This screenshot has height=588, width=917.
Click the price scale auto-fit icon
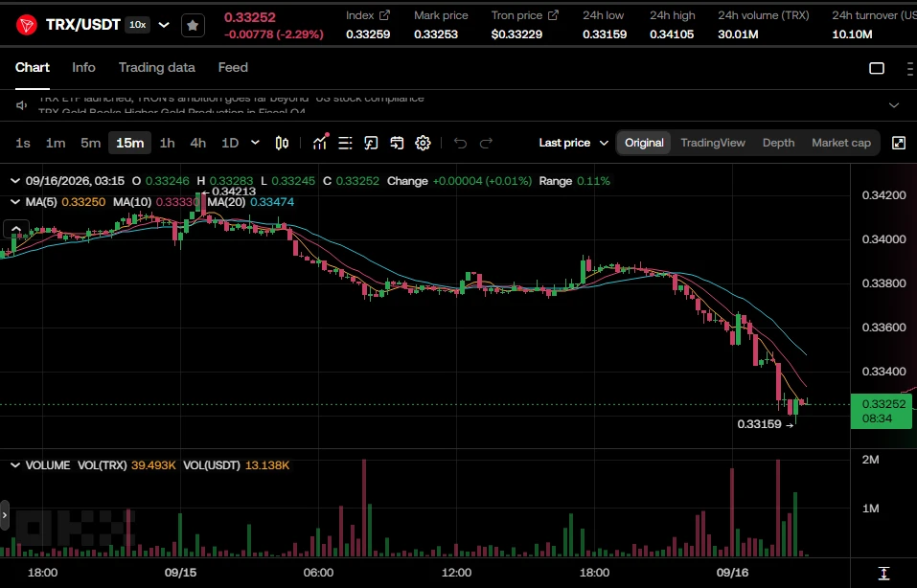pyautogui.click(x=883, y=573)
